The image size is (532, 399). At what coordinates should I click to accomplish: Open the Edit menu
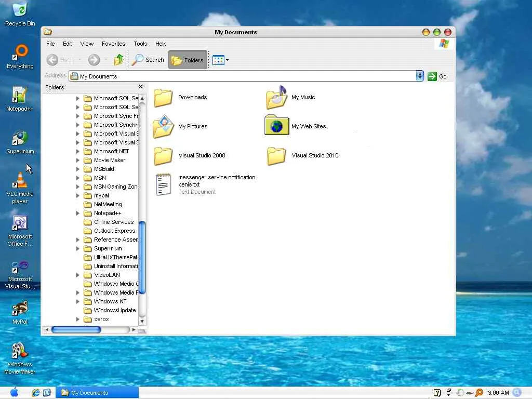click(x=67, y=44)
